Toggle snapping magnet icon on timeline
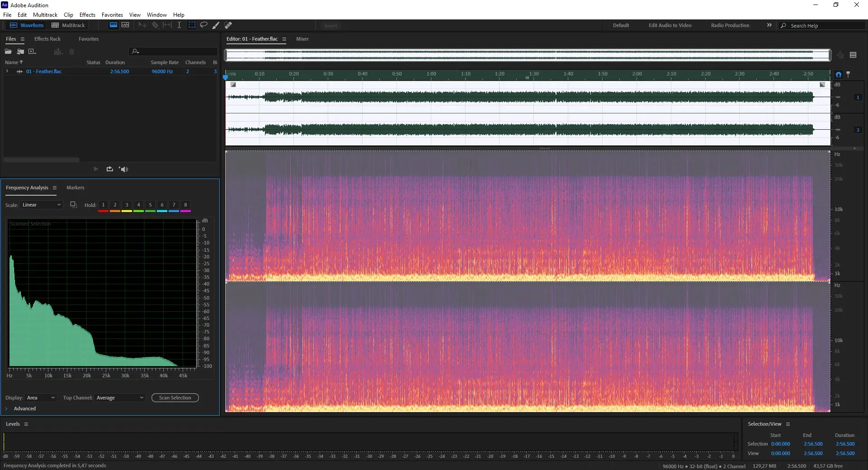The width and height of the screenshot is (868, 470). pyautogui.click(x=839, y=75)
